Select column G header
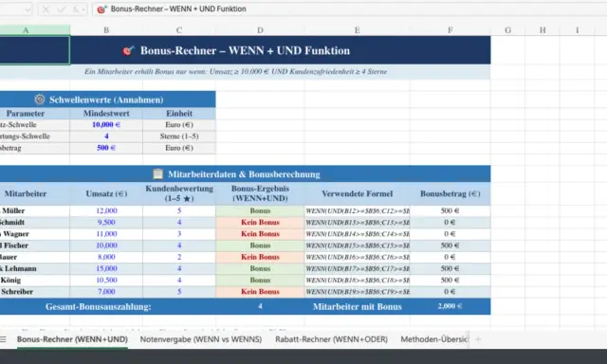Viewport: 607px width, 364px height. (x=508, y=30)
